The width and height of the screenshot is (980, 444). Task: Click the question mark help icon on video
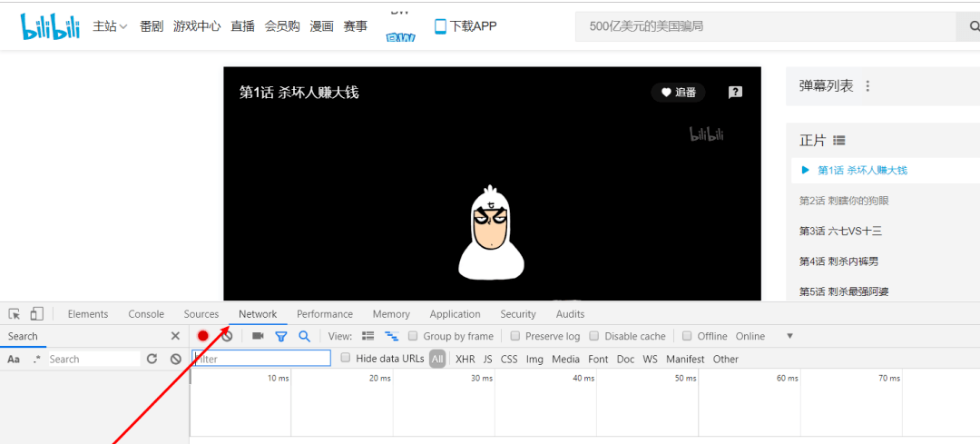[x=735, y=93]
